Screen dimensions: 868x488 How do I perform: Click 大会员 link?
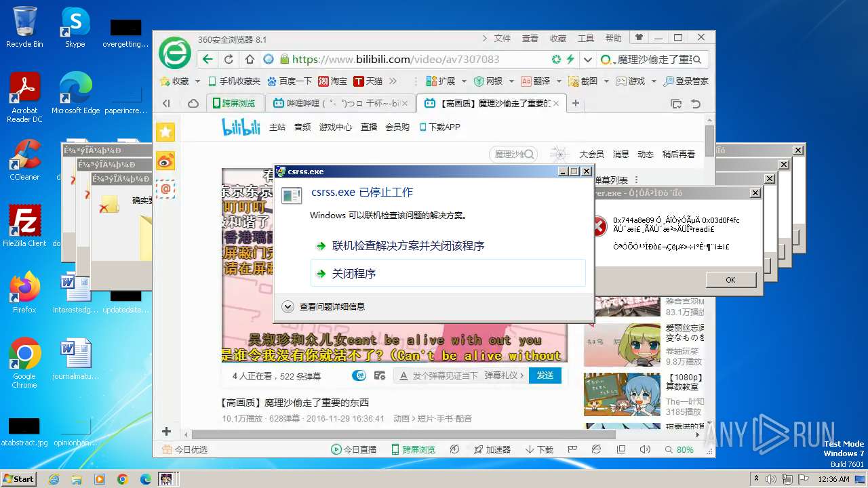pos(591,154)
